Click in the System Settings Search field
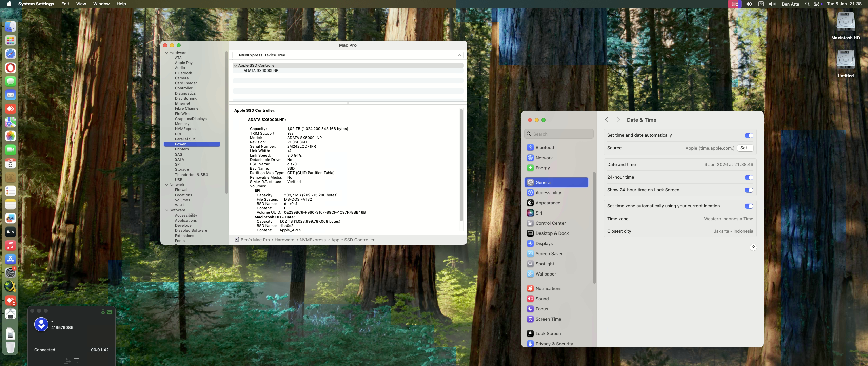Image resolution: width=868 pixels, height=366 pixels. pyautogui.click(x=559, y=134)
